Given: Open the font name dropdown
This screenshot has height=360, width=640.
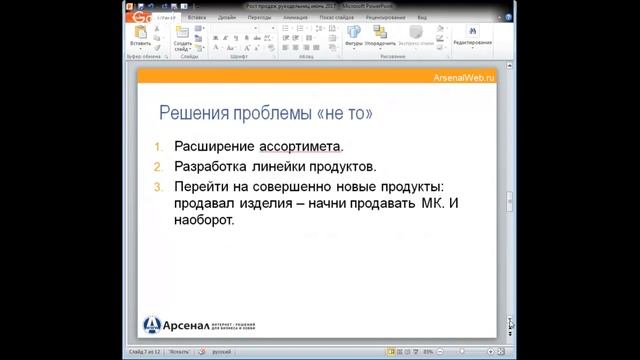Looking at the screenshot, I should [x=256, y=28].
